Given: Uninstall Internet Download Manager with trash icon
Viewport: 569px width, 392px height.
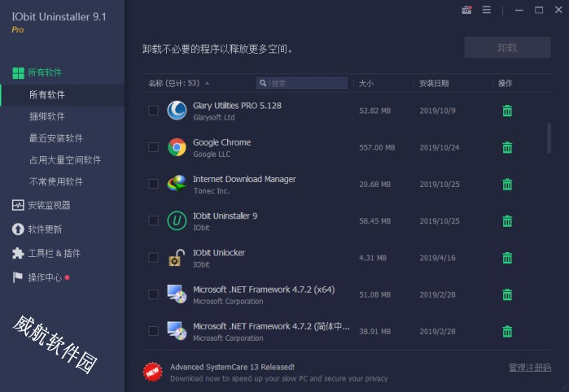Looking at the screenshot, I should coord(507,185).
